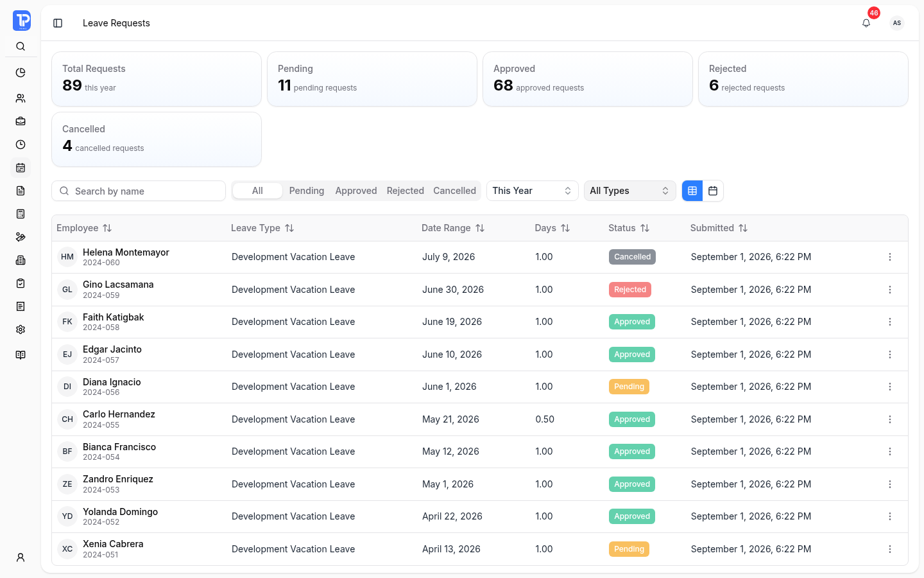Open actions menu for Xenia Cabrera

click(x=890, y=549)
